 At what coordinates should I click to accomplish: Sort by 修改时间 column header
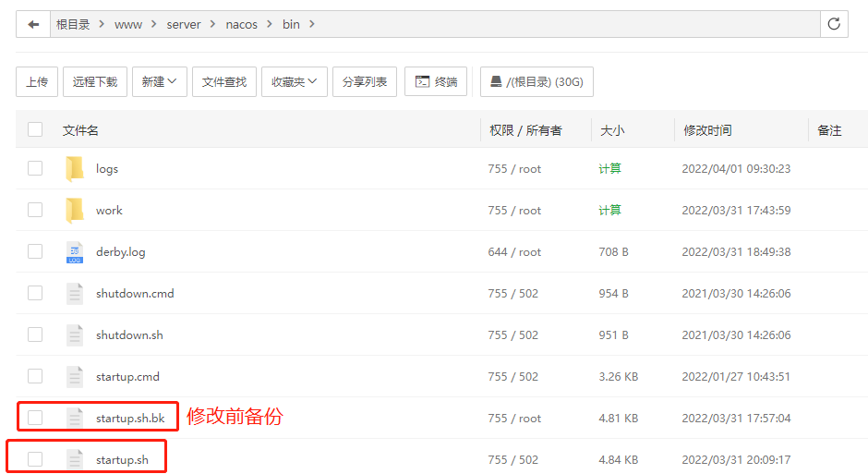point(707,130)
